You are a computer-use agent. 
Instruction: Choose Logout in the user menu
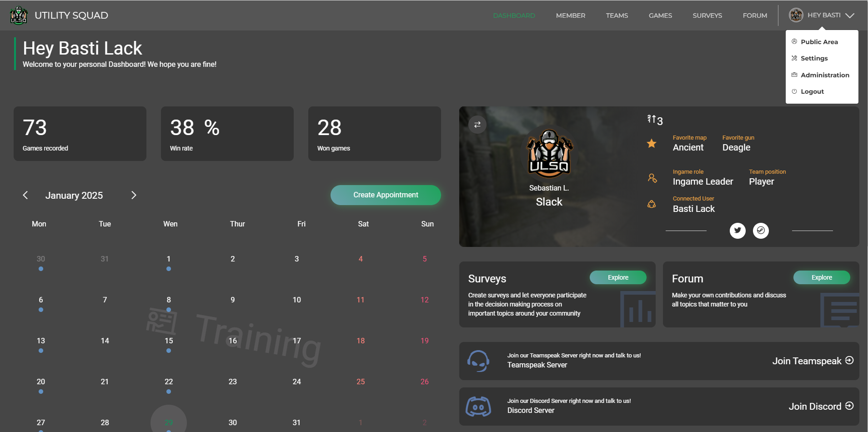tap(812, 91)
